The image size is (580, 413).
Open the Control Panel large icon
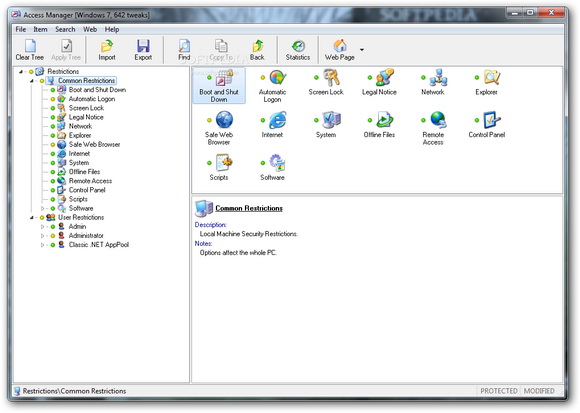(x=492, y=120)
